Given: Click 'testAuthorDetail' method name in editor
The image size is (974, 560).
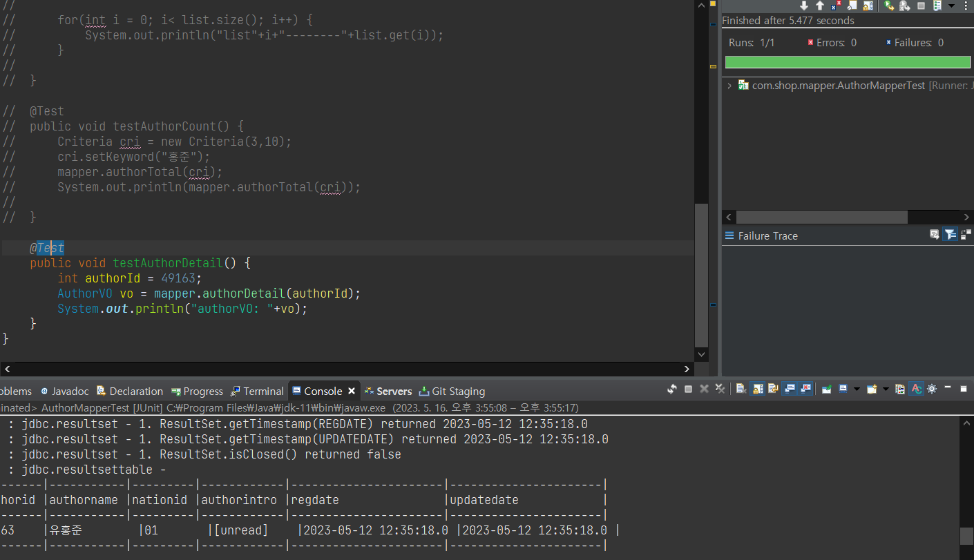Looking at the screenshot, I should pos(168,263).
